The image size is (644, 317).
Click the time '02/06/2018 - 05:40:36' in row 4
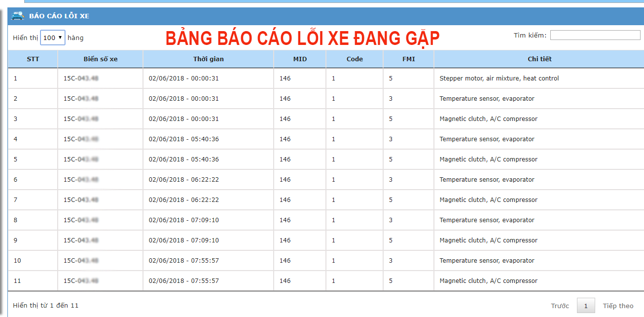pos(183,139)
